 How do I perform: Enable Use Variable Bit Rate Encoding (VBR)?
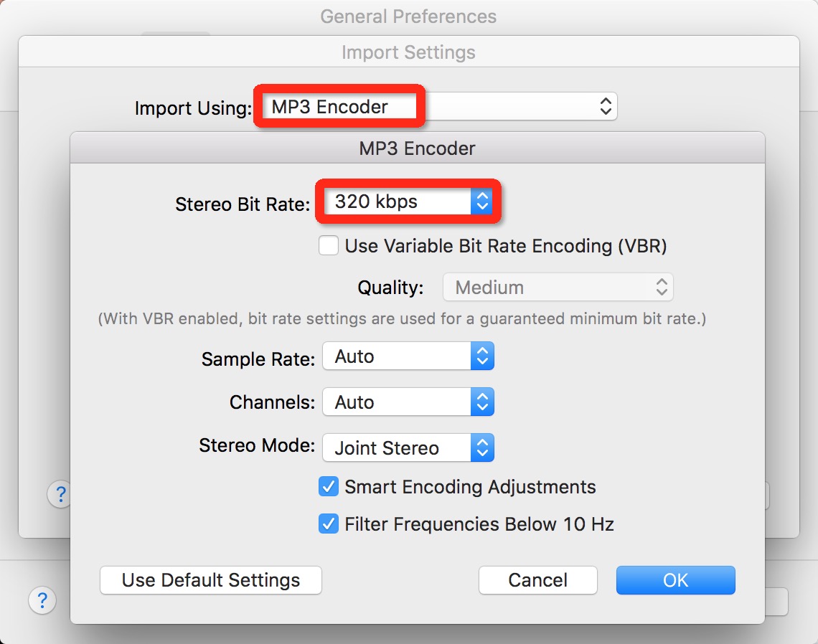click(x=328, y=245)
